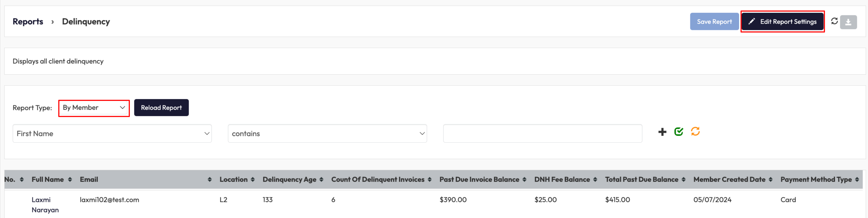
Task: Click the $390.00 past due invoice cell
Action: [453, 200]
